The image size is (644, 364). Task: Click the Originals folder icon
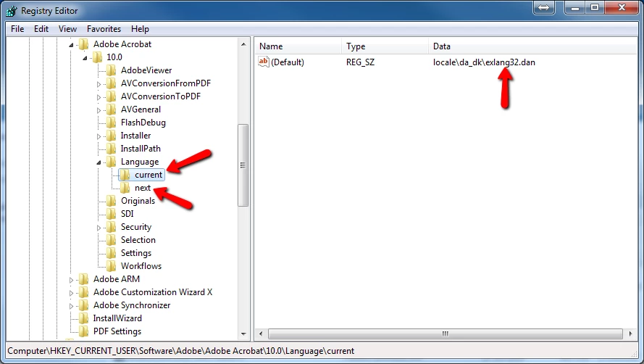[111, 201]
